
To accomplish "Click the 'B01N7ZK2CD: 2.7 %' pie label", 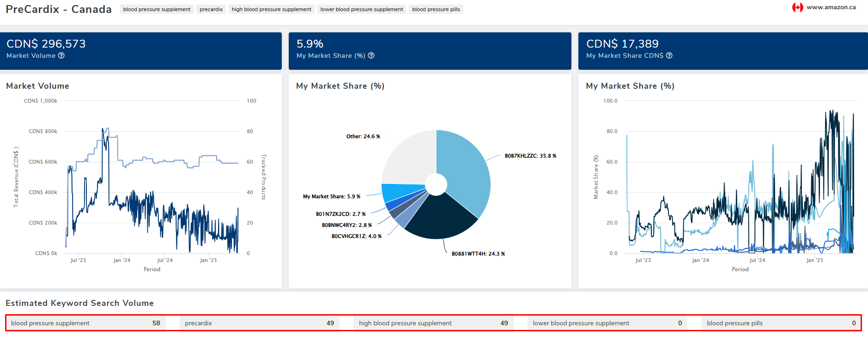I will pyautogui.click(x=340, y=214).
